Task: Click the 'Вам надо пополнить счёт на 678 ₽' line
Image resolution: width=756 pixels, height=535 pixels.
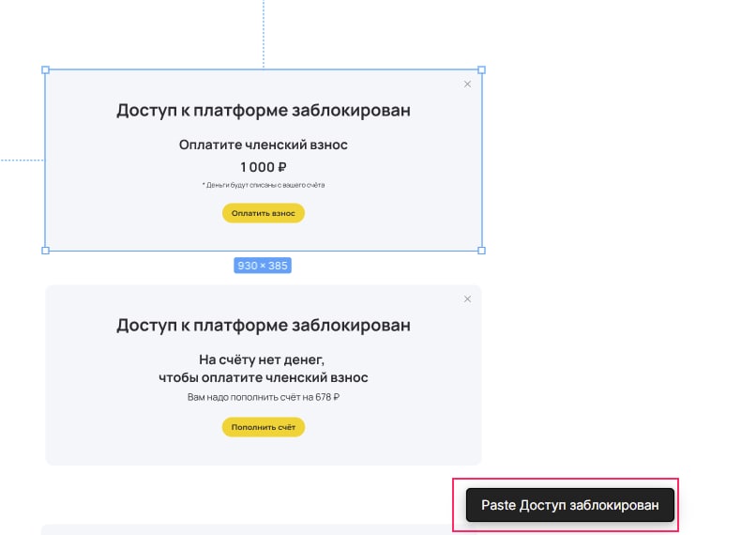Action: point(264,397)
